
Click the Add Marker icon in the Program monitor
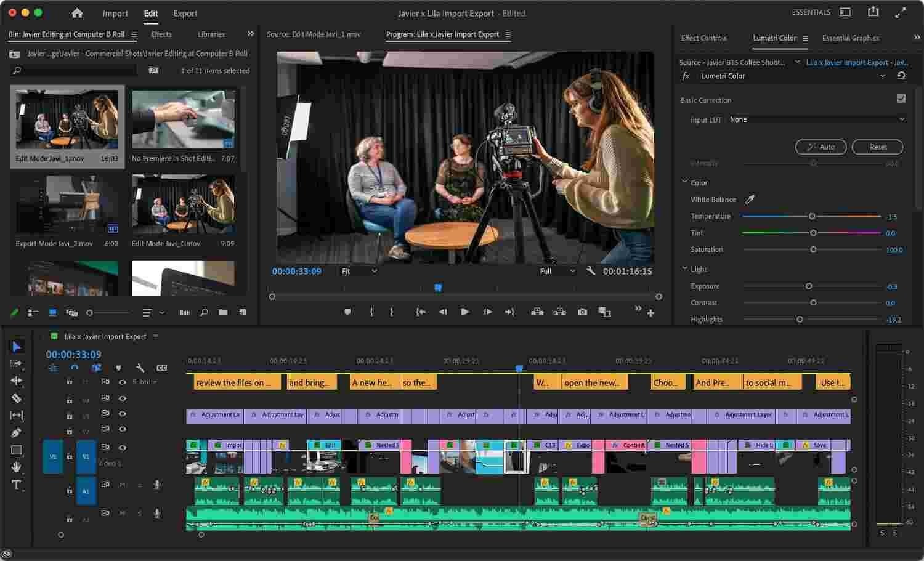347,312
